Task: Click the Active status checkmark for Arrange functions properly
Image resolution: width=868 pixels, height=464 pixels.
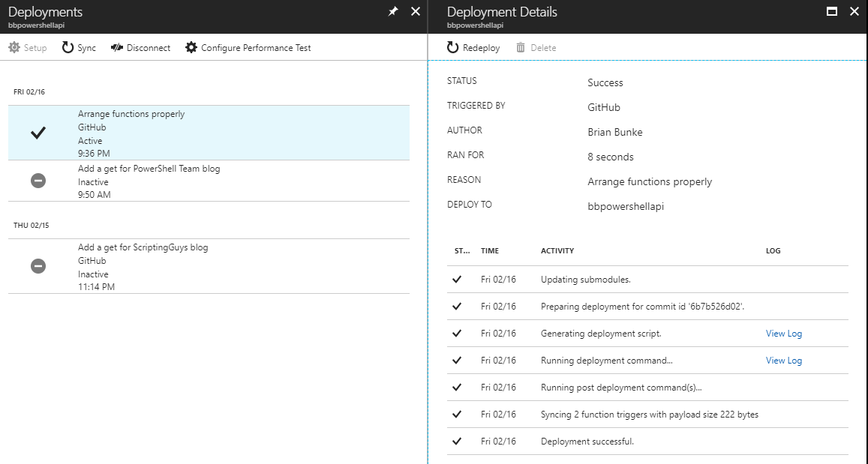Action: point(38,132)
